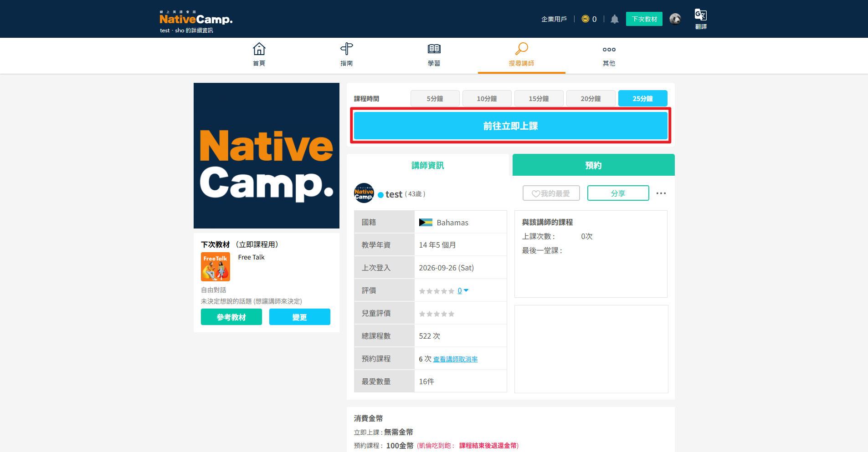Open the 首頁 home icon
Screen dimensions: 868x452
point(259,49)
